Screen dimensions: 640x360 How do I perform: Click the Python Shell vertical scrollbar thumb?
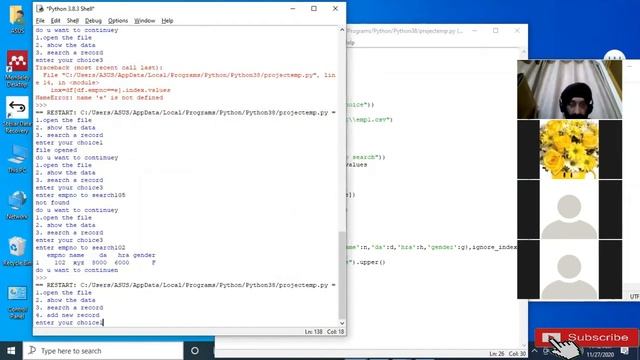342,275
